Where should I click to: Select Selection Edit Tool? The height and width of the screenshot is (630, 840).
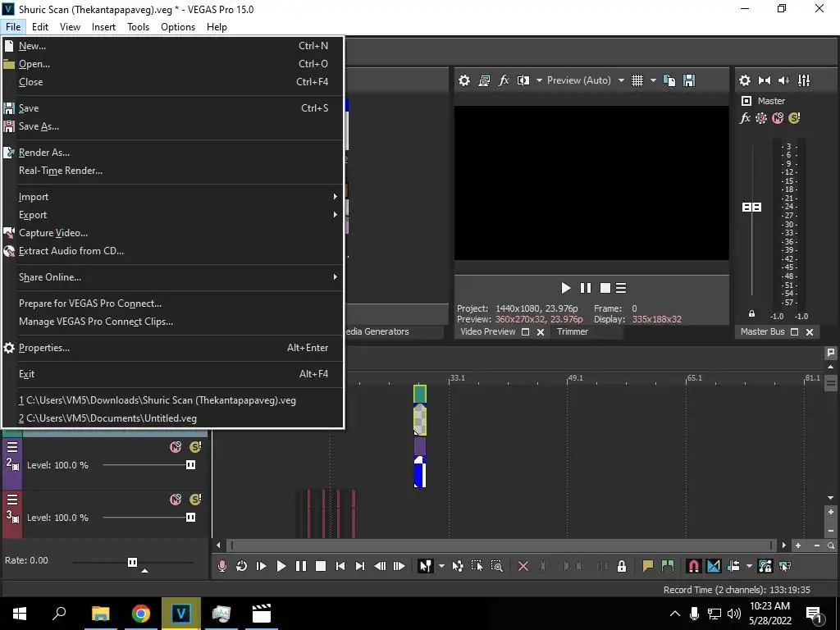tap(477, 566)
